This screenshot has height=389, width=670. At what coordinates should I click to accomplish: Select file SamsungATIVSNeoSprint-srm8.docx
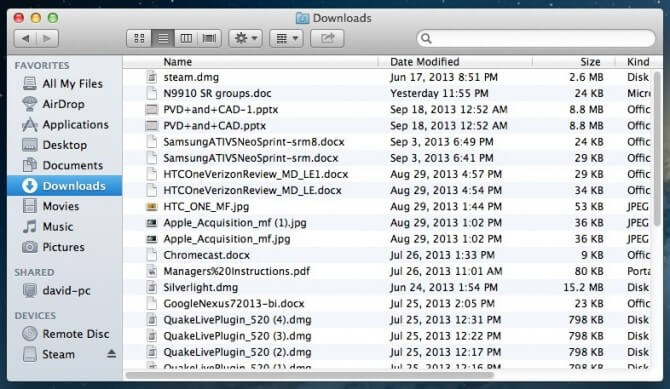[389, 142]
